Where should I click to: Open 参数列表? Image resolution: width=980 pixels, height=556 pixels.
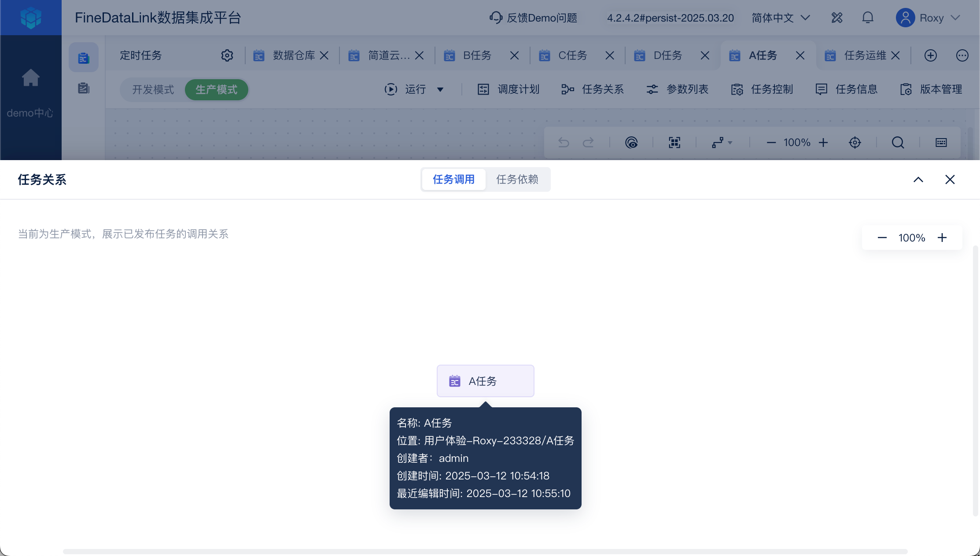point(677,89)
